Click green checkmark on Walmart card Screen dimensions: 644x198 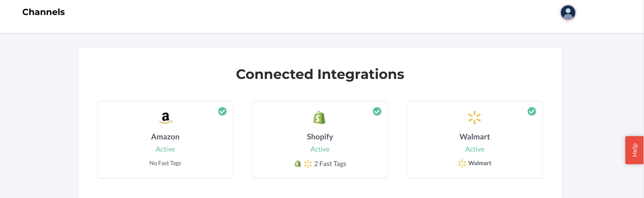point(532,111)
